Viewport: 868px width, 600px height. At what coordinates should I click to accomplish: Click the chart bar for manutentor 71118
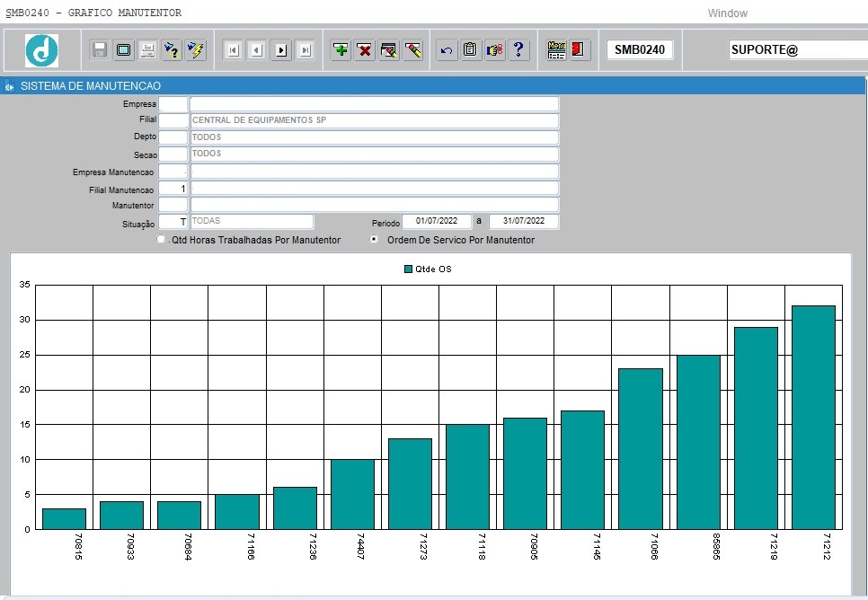point(467,477)
